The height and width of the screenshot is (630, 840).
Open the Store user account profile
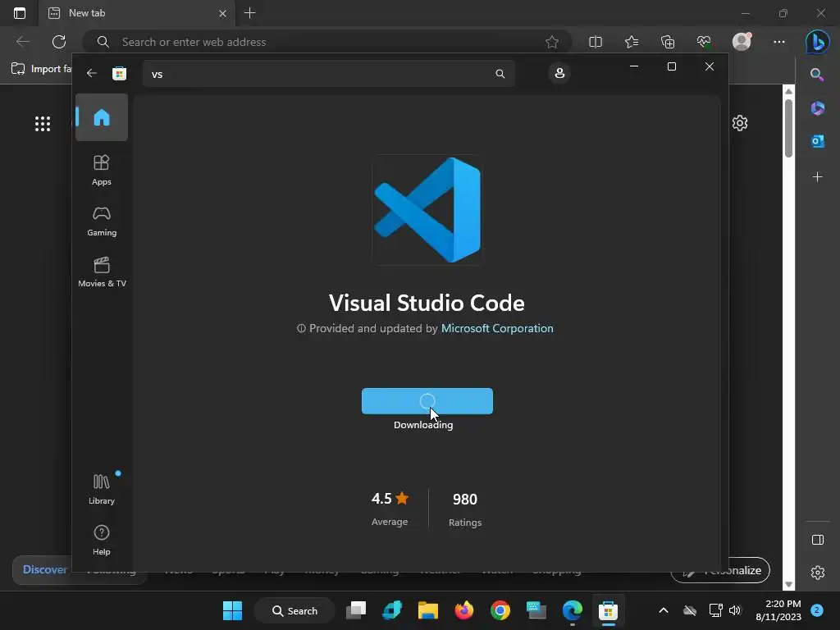coord(559,73)
